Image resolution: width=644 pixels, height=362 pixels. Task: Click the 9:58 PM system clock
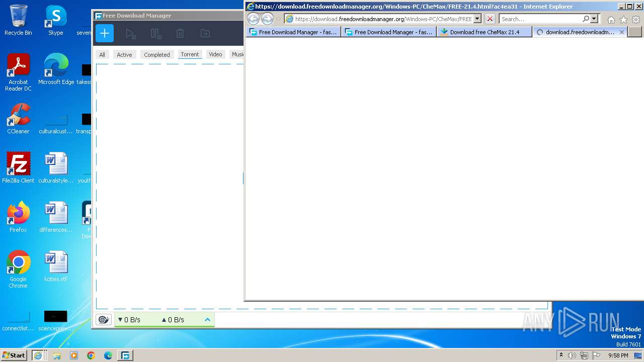618,355
